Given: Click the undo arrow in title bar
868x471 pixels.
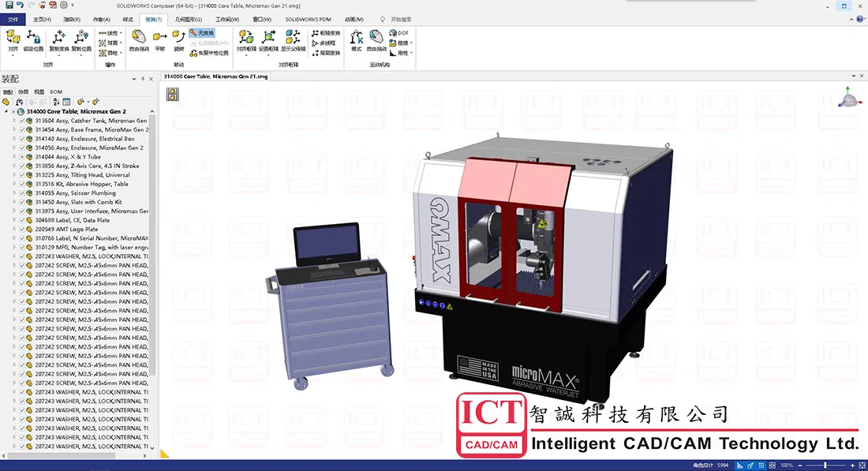Looking at the screenshot, I should coord(21,5).
